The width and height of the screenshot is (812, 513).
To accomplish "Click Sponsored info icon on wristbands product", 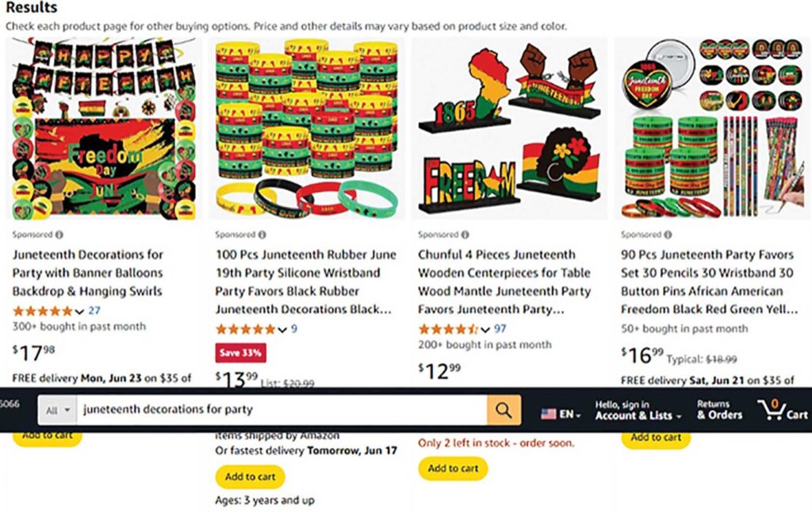I will [x=262, y=235].
